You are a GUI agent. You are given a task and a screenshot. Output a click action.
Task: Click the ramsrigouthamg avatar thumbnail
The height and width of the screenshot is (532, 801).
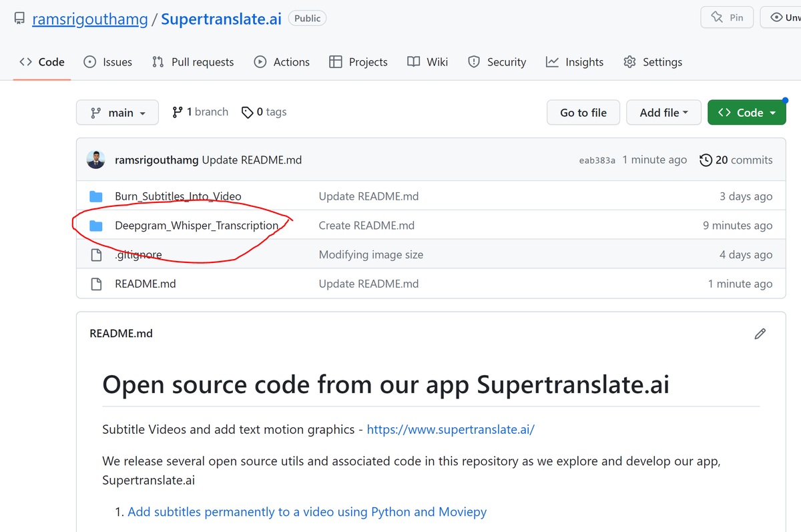[96, 160]
